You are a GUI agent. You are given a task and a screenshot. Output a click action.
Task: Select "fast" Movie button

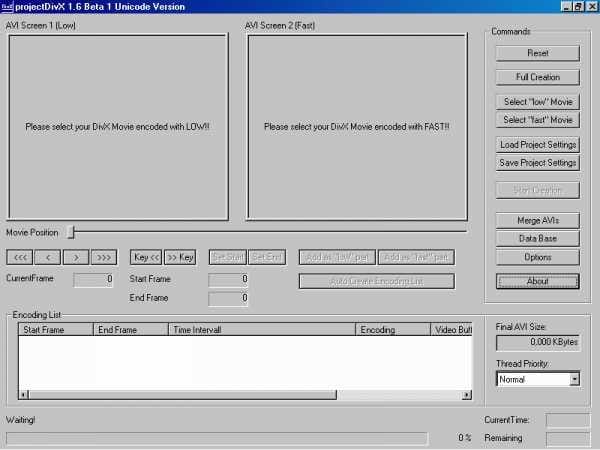tap(538, 120)
